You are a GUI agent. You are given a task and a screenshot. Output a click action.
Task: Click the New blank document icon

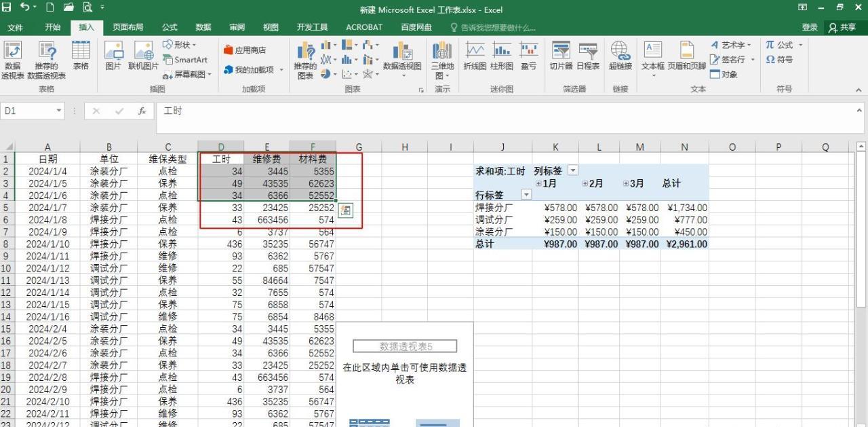pos(50,7)
